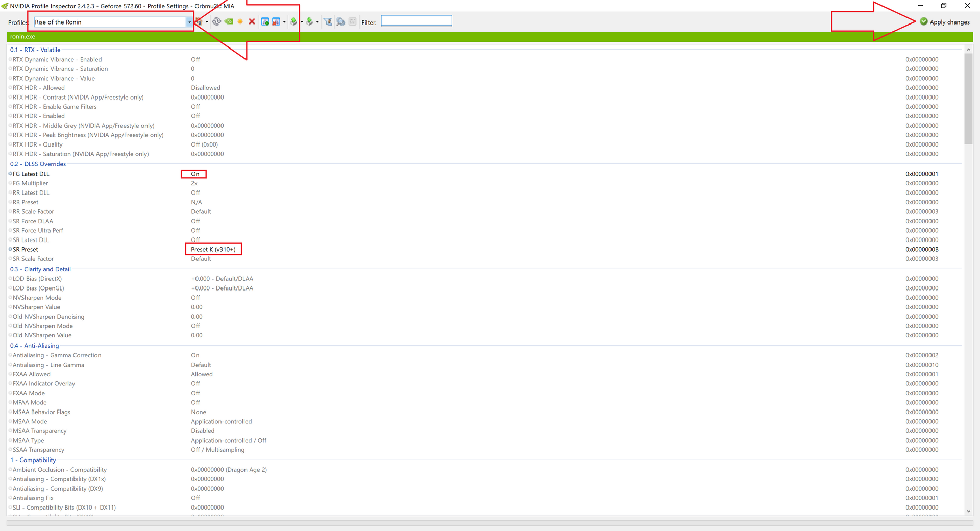Screen dimensions: 980x531
Task: Select the SR Latest DLL setting
Action: (485, 240)
